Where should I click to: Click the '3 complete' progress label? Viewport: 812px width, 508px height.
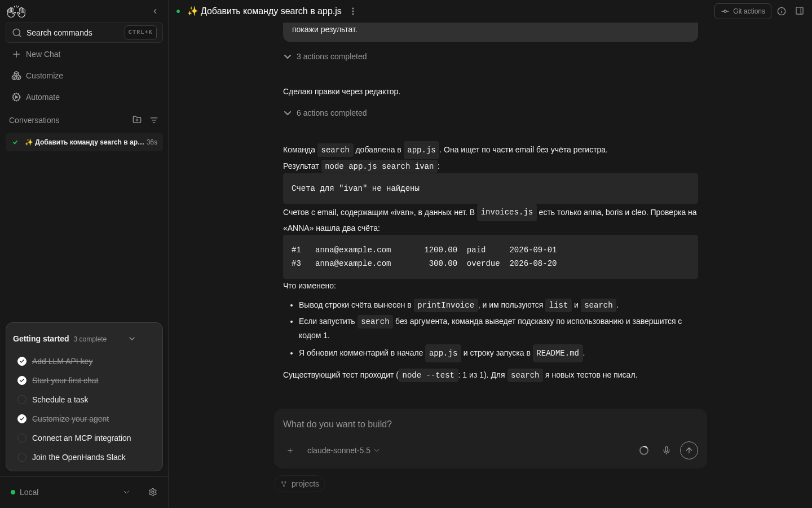[90, 339]
